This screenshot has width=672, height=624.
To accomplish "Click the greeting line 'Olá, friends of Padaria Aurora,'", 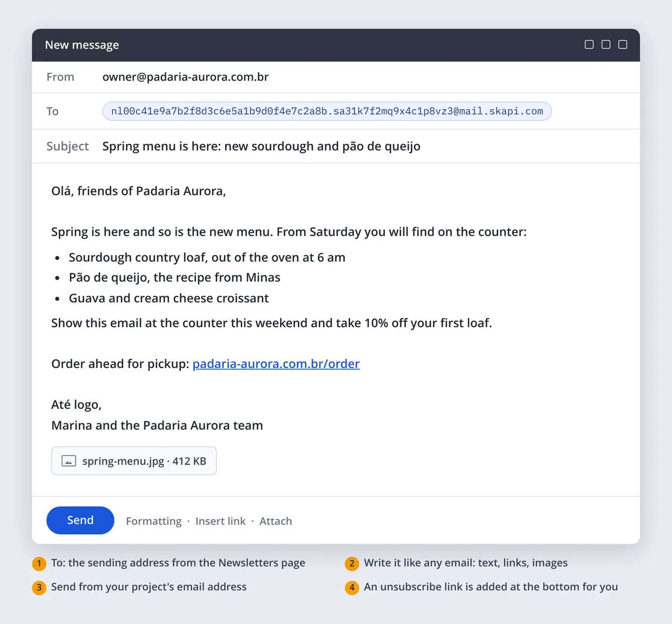I will click(138, 191).
